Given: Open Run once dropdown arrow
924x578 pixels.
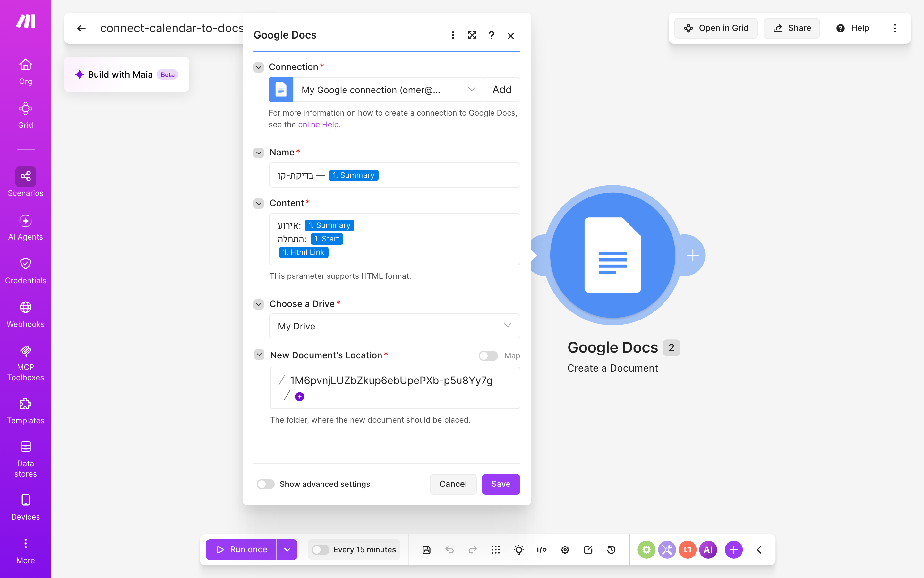Looking at the screenshot, I should point(287,550).
